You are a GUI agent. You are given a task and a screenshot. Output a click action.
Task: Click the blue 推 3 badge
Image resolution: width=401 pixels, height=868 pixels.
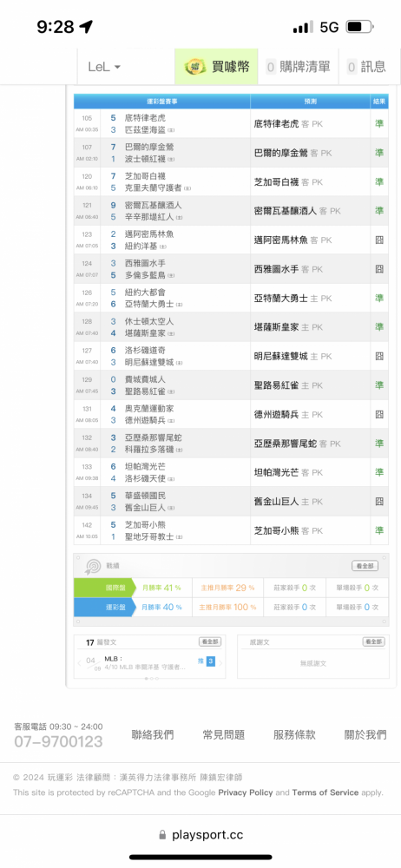coord(207,661)
